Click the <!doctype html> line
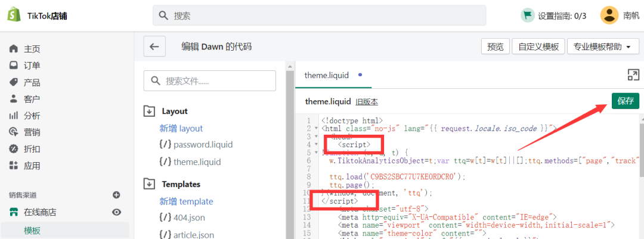Screen dimensions: 644x239 point(352,121)
